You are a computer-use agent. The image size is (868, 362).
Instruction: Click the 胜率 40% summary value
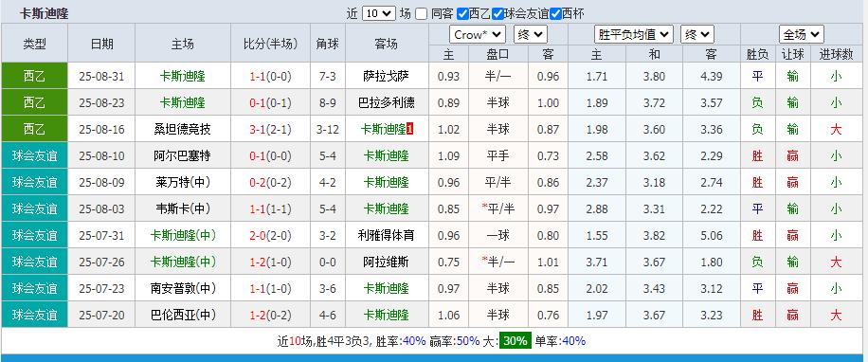point(414,341)
